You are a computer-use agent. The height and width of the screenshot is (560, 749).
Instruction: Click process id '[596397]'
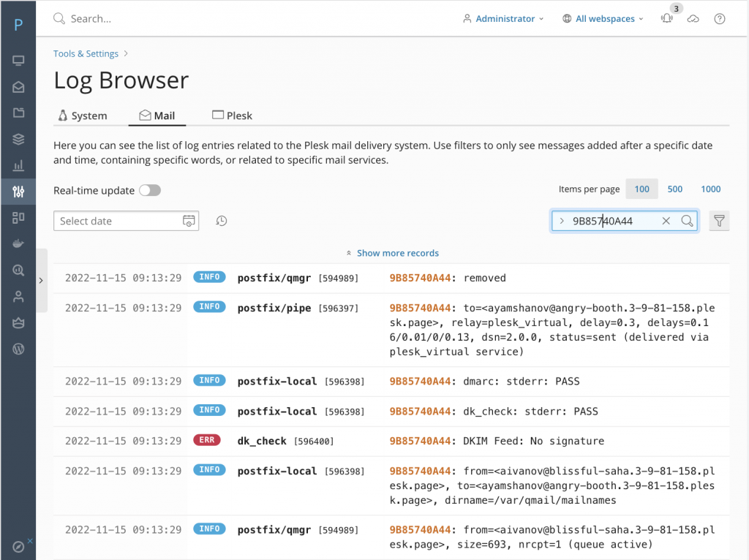coord(338,309)
